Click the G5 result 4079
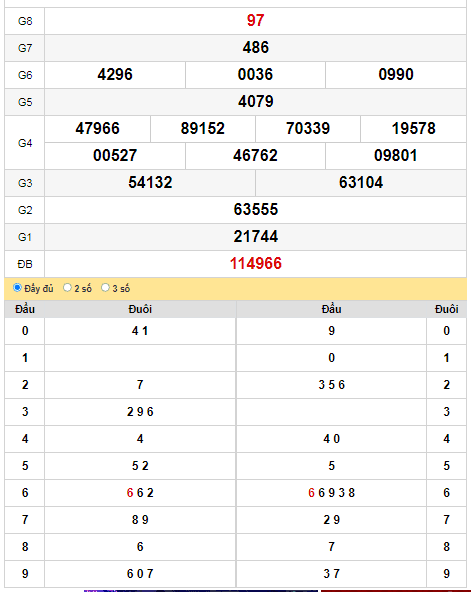Screen dimensions: 471x592 pyautogui.click(x=256, y=102)
